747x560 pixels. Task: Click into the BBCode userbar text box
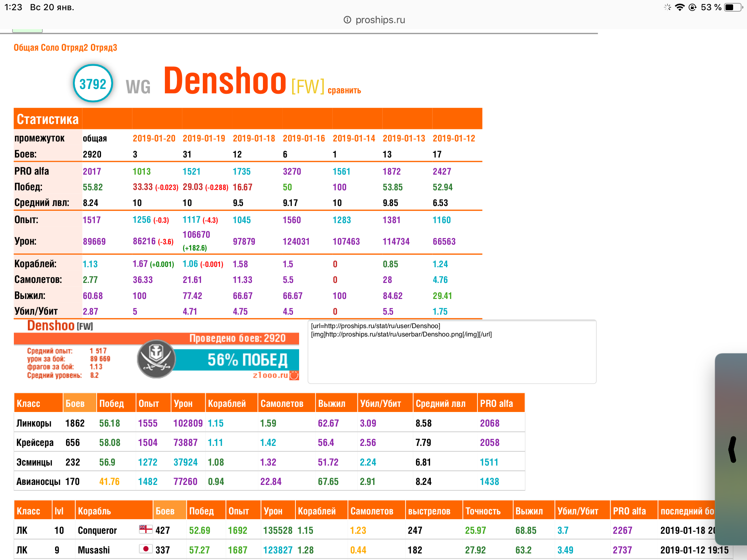452,352
